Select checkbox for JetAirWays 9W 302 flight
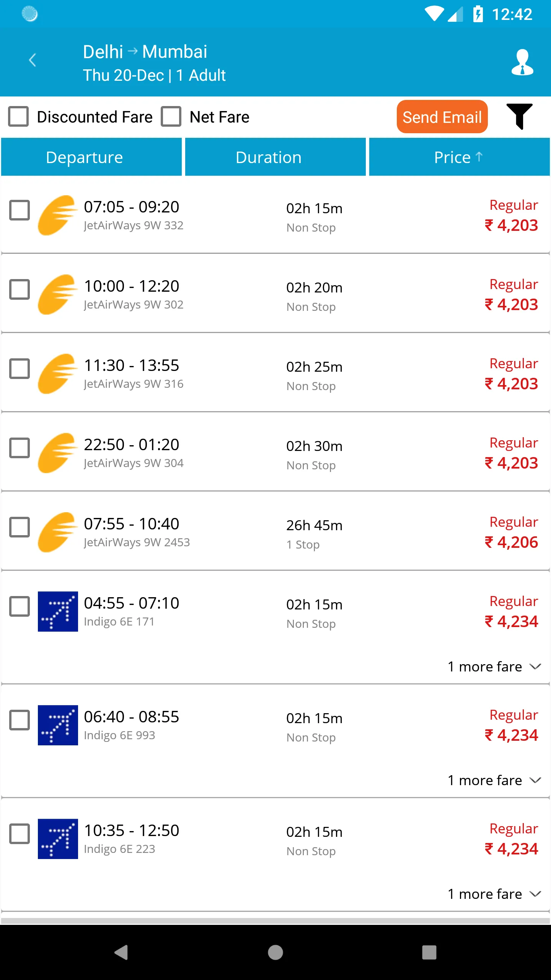Image resolution: width=551 pixels, height=980 pixels. click(20, 289)
